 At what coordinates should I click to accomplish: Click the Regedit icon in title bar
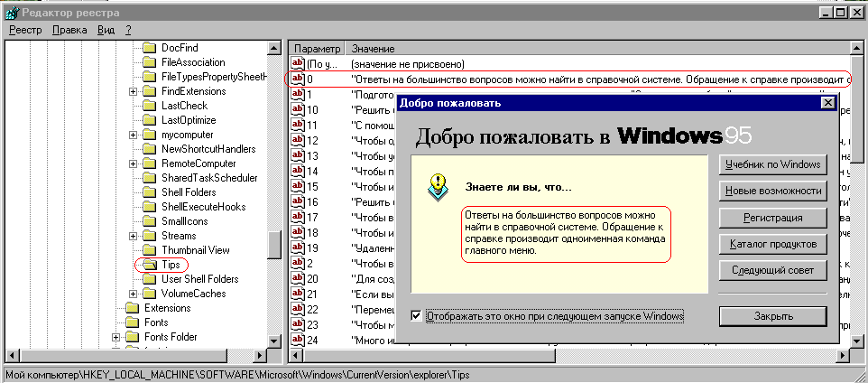point(12,12)
